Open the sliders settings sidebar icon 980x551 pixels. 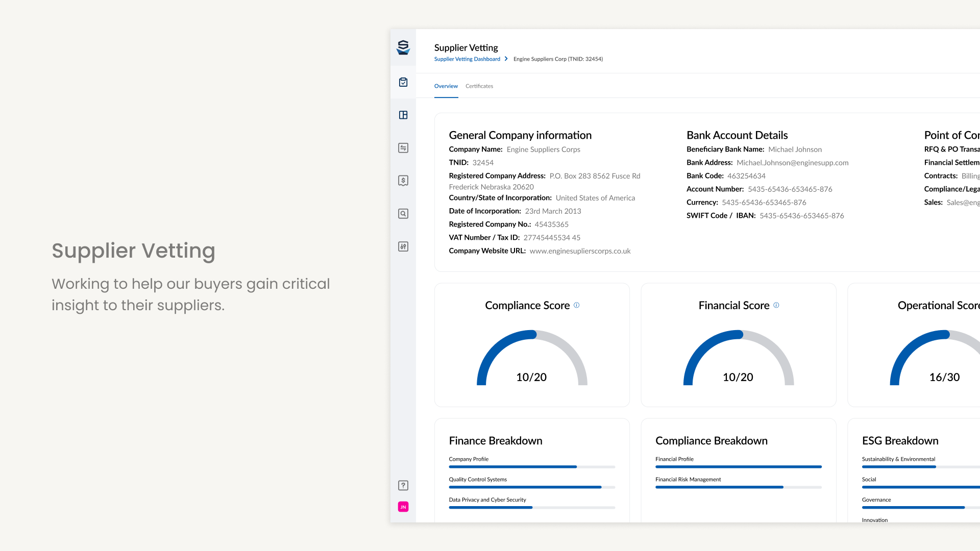click(x=403, y=247)
